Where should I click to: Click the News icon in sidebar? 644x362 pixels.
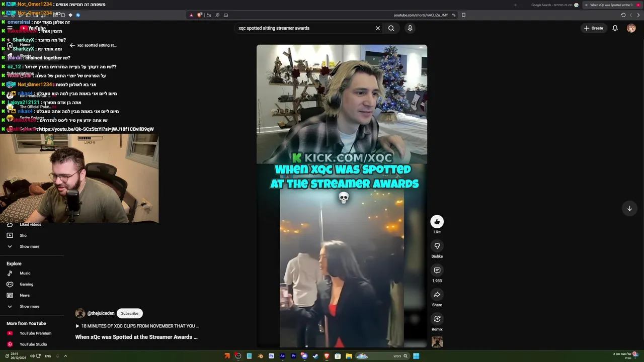coord(10,296)
